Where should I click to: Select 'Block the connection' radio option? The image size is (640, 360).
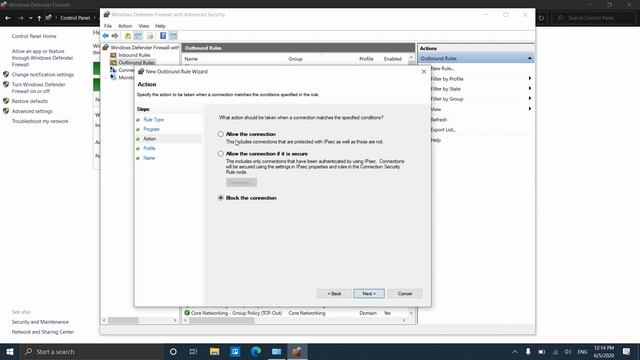tap(221, 198)
